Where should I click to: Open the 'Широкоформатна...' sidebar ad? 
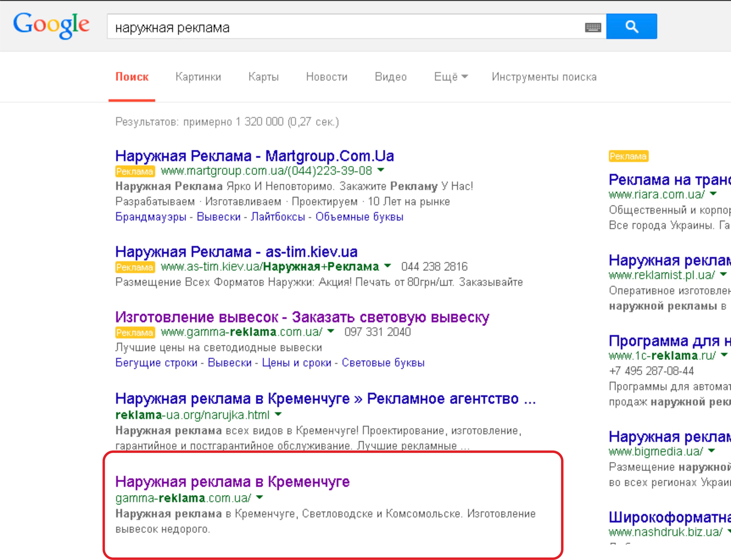[670, 517]
